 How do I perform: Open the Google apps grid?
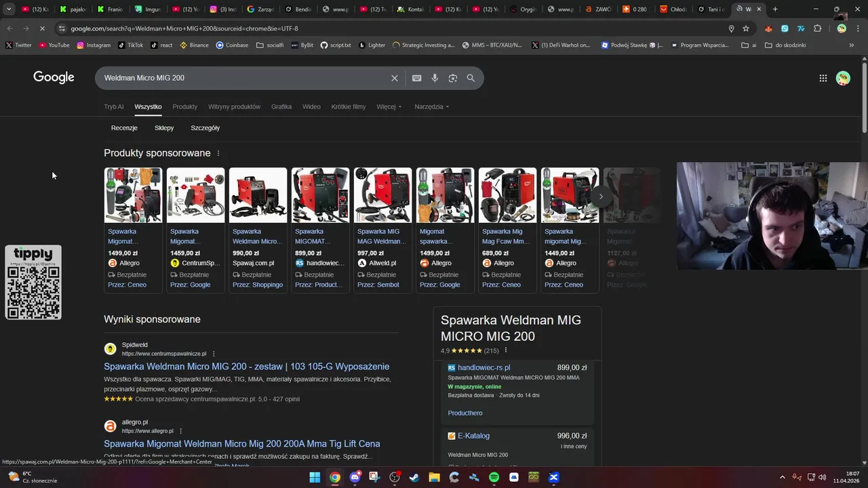click(x=823, y=78)
